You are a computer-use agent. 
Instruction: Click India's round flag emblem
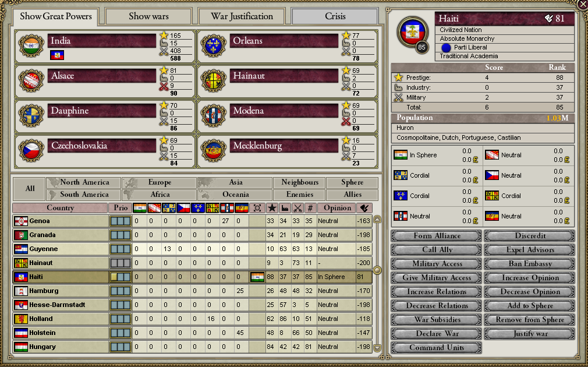(x=31, y=46)
